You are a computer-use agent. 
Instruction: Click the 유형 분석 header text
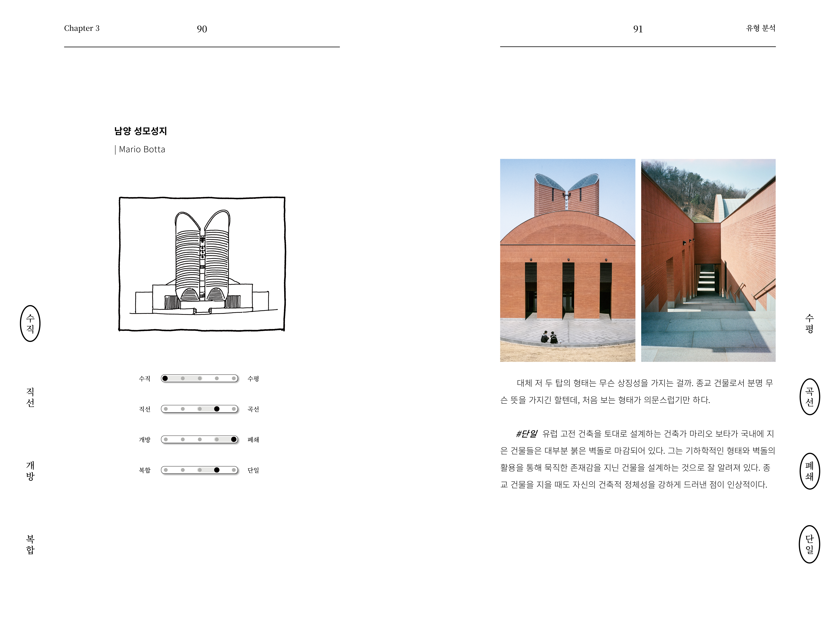click(761, 28)
